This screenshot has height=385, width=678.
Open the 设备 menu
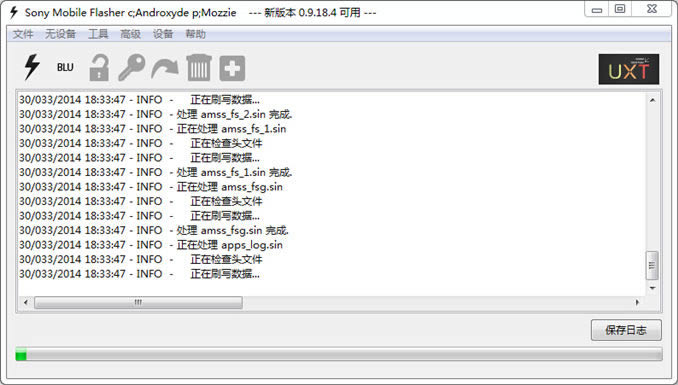pyautogui.click(x=163, y=34)
